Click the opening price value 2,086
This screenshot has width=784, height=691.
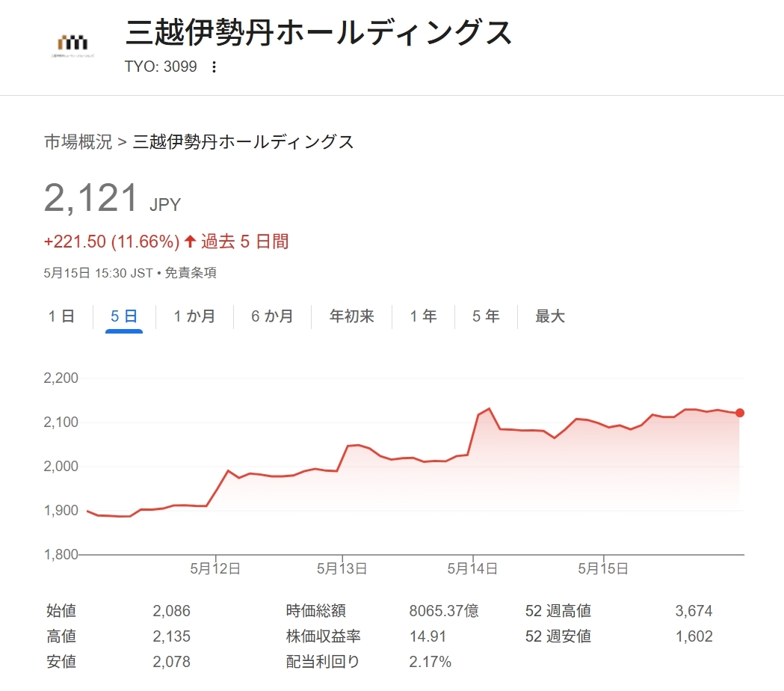click(171, 611)
